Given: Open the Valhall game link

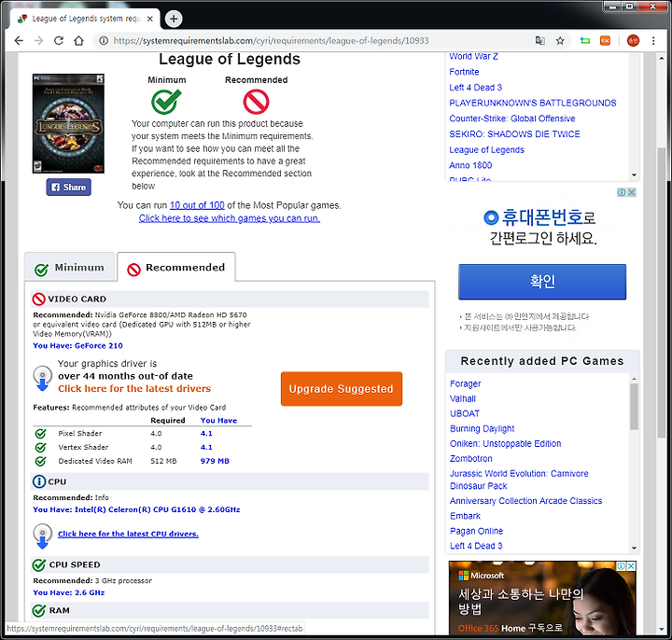Looking at the screenshot, I should tap(463, 398).
